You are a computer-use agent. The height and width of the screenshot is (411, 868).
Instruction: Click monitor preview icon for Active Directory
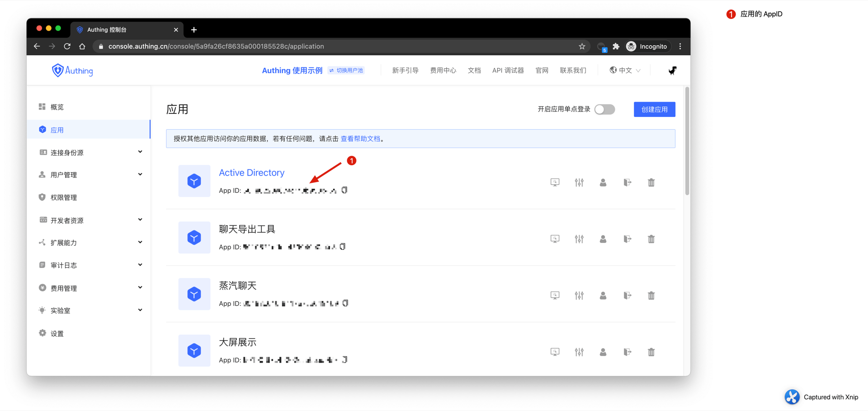[x=555, y=182]
